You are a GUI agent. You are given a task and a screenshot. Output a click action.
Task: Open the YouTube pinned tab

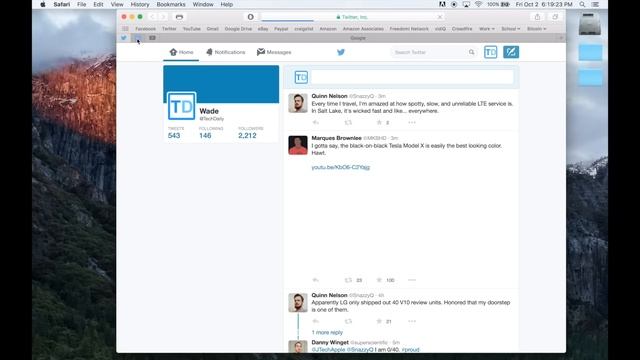point(152,38)
